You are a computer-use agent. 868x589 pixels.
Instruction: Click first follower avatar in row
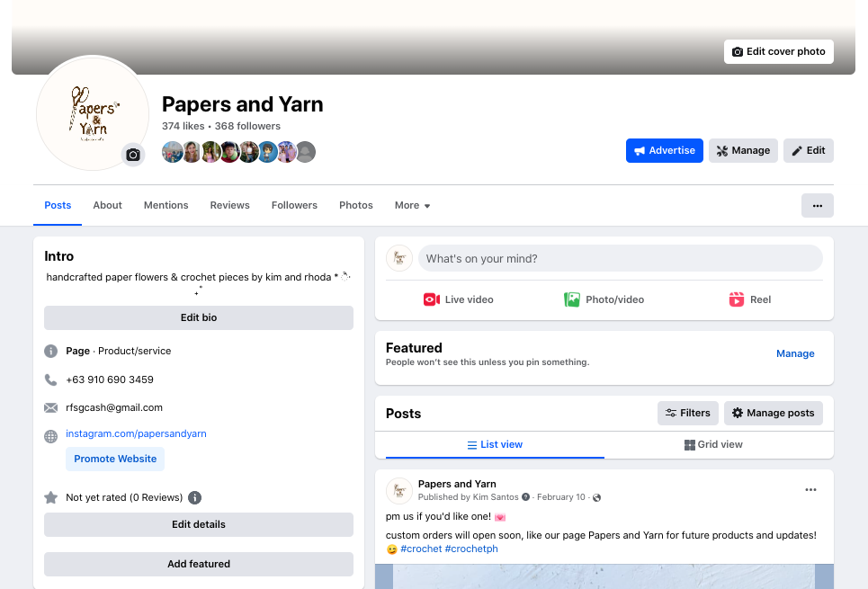[x=172, y=152]
